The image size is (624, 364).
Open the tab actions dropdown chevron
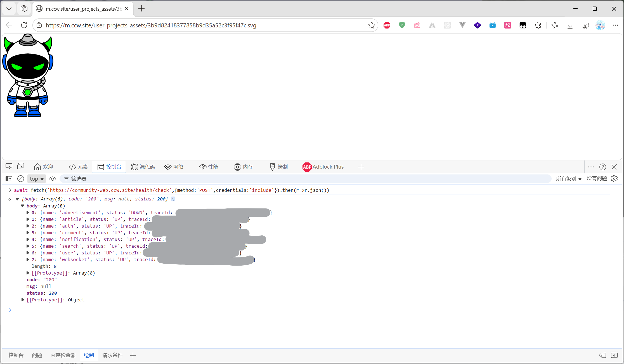9,9
